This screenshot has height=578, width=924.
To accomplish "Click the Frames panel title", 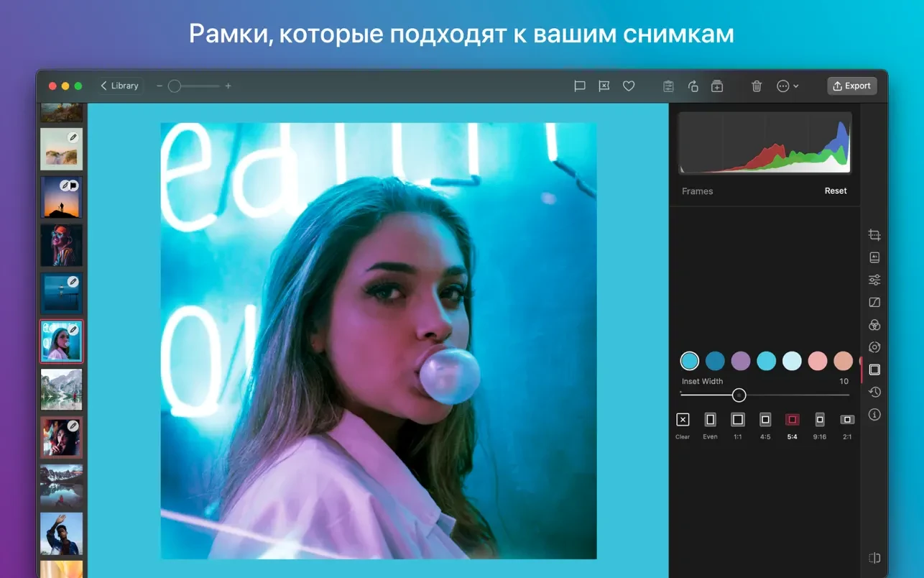I will [x=697, y=191].
